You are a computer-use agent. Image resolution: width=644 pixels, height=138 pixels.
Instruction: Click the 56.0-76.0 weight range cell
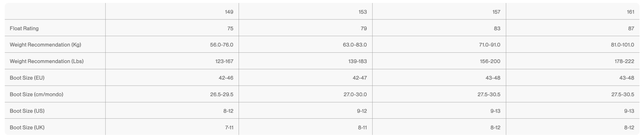tap(222, 45)
